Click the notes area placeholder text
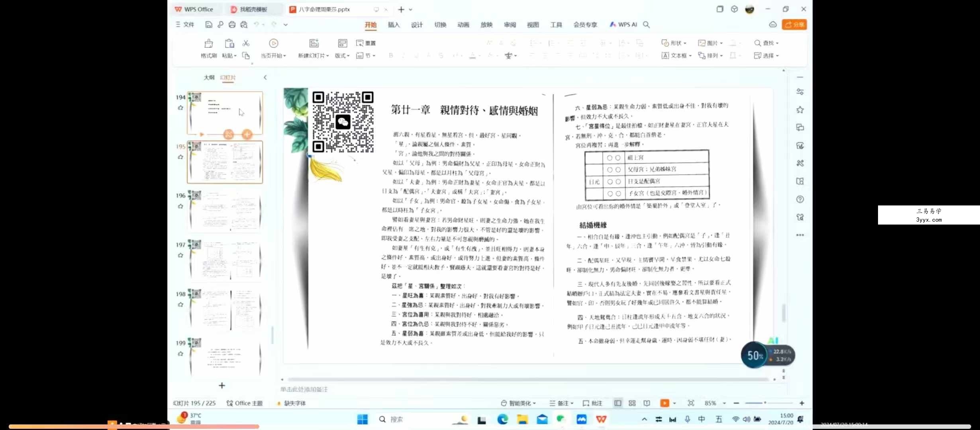The image size is (980, 430). tap(304, 389)
